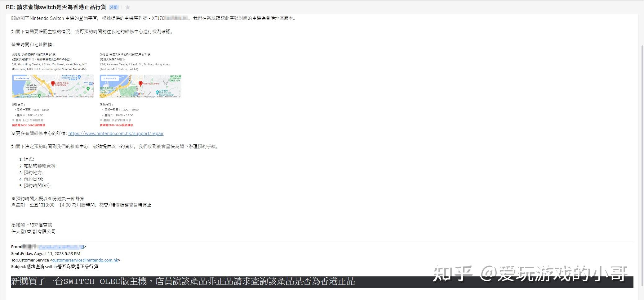
Task: Click red 2406 5666 phone text under Kwai Chung
Action: coord(29,125)
